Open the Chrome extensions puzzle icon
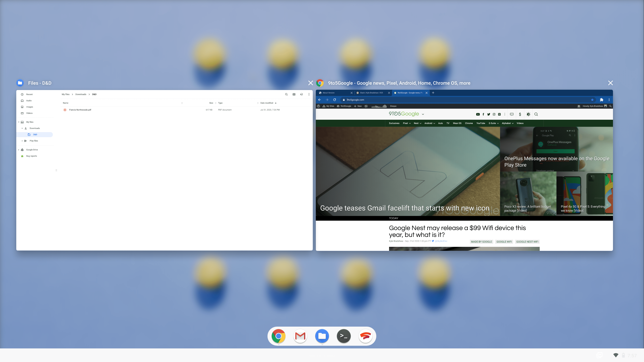644x362 pixels. tap(602, 99)
